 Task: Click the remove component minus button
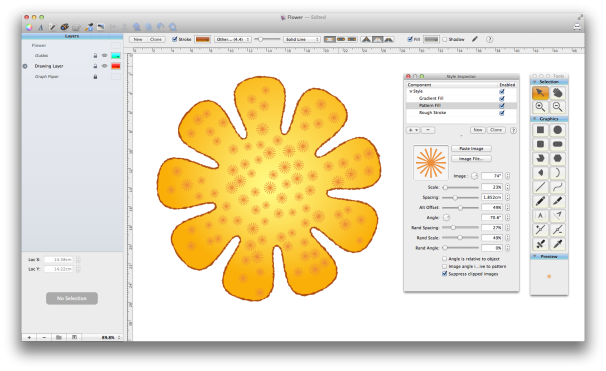tap(427, 130)
